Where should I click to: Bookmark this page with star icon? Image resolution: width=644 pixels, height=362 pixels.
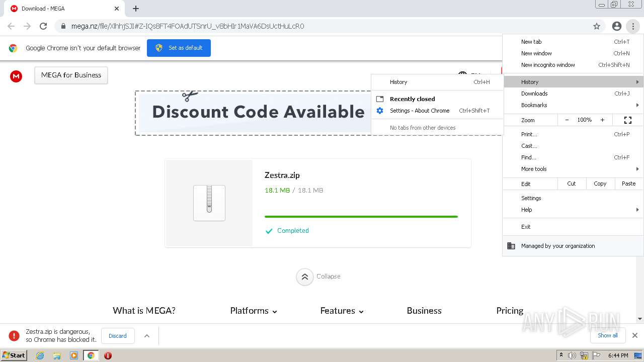[x=597, y=26]
